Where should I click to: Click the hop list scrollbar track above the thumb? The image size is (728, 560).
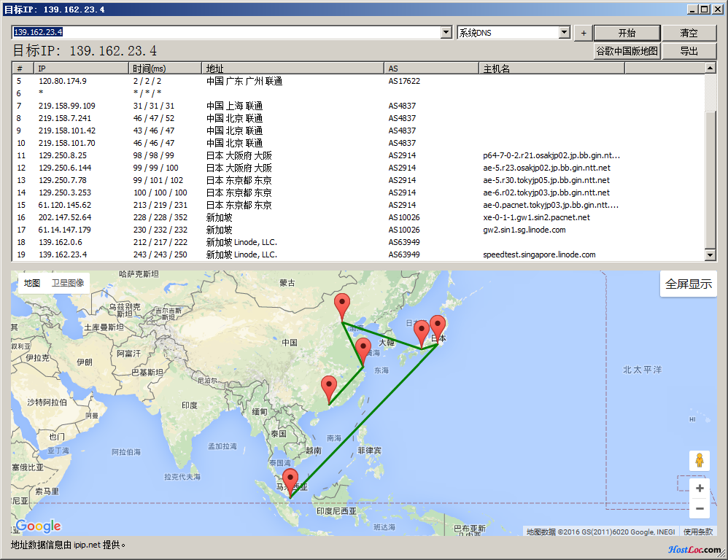710,92
